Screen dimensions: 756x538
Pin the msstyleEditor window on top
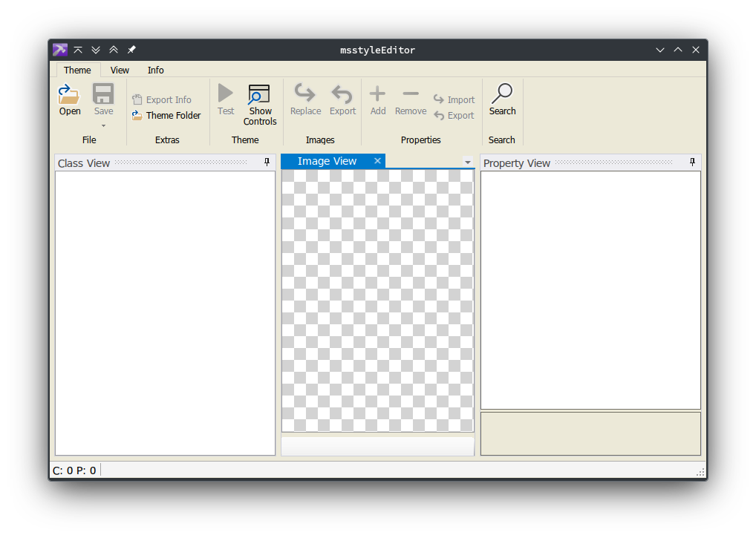tap(131, 50)
